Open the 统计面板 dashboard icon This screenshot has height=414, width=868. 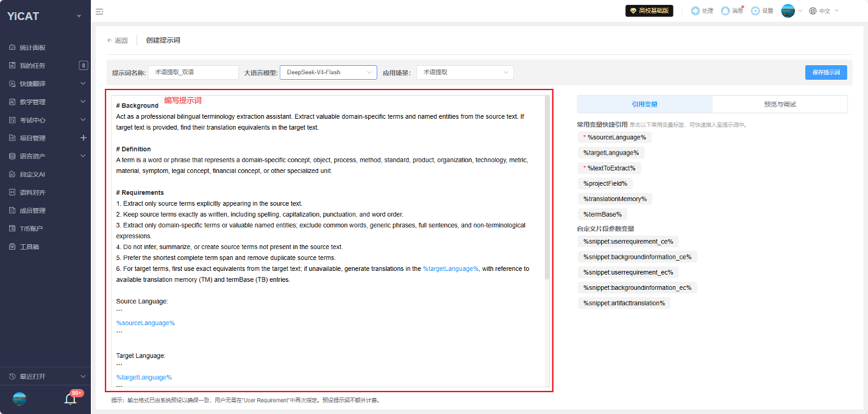(x=12, y=47)
